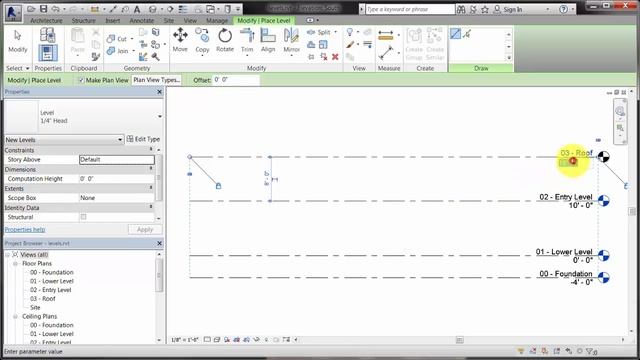Open the Annotate ribbon tab
This screenshot has height=360, width=640.
pyautogui.click(x=142, y=20)
